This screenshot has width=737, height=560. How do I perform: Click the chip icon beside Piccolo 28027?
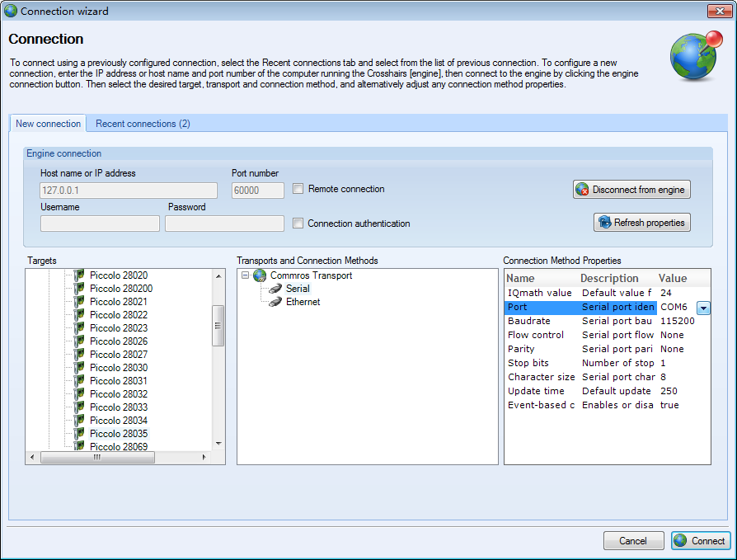click(79, 354)
